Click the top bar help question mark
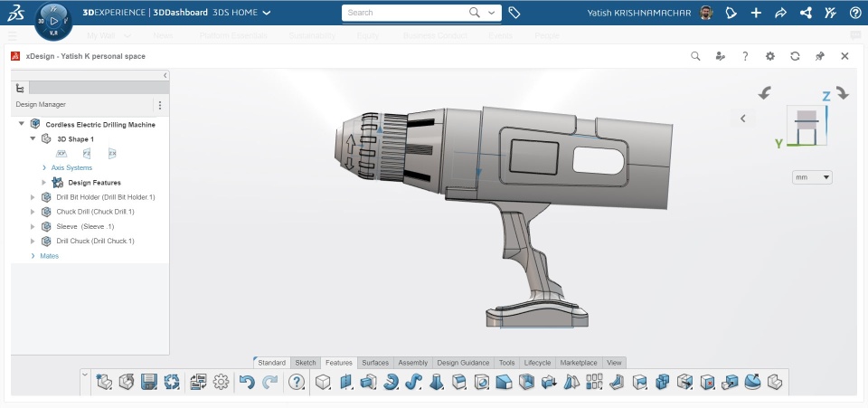 tap(855, 13)
